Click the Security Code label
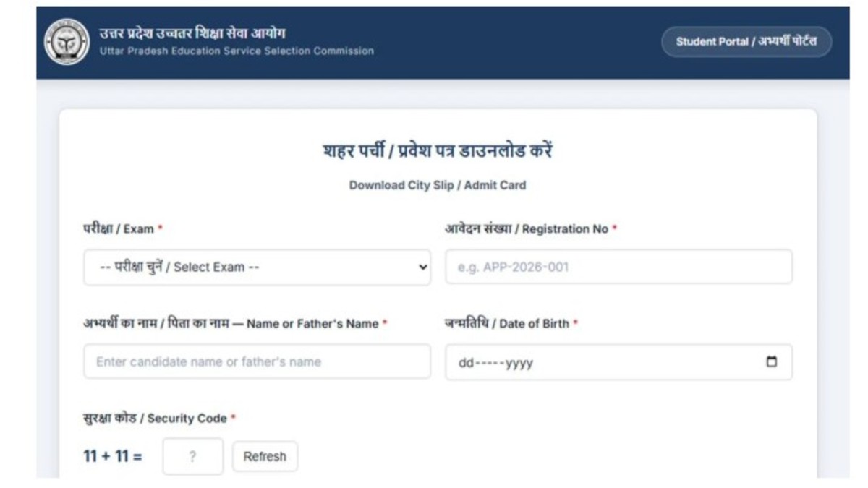Viewport: 868px width, 488px height. 159,419
